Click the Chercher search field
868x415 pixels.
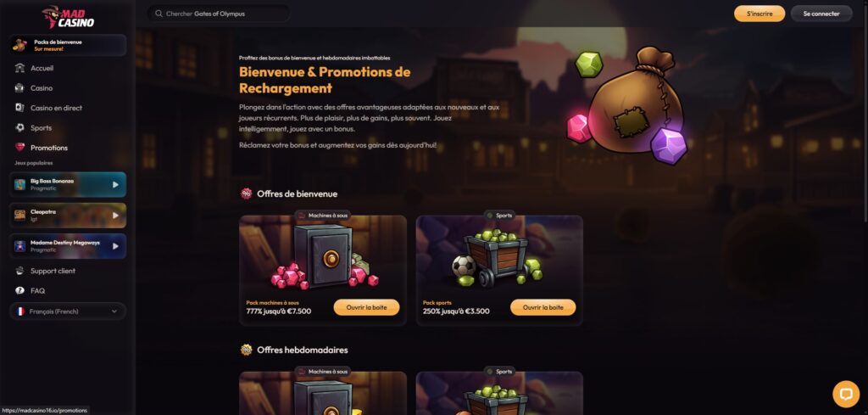coord(220,14)
